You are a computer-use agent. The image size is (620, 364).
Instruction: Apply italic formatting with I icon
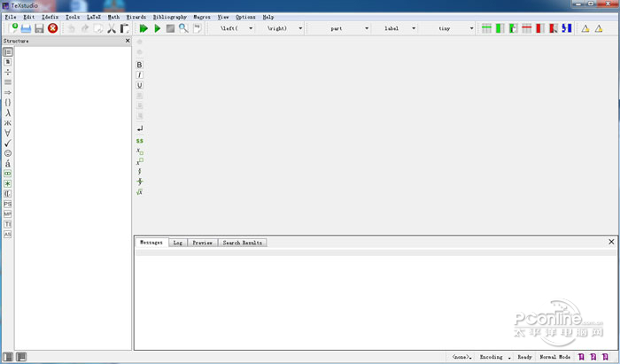point(139,75)
